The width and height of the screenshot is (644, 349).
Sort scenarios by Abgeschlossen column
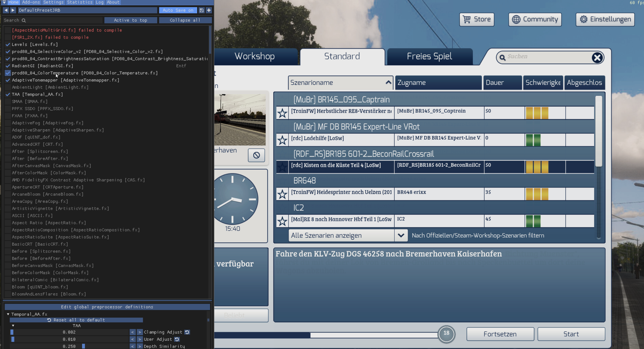pos(585,83)
